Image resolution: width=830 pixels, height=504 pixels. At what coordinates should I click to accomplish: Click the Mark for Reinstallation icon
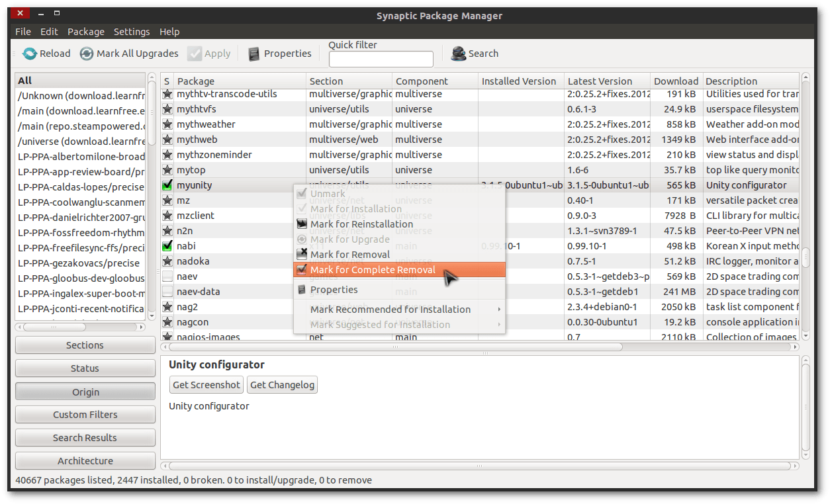click(x=302, y=224)
